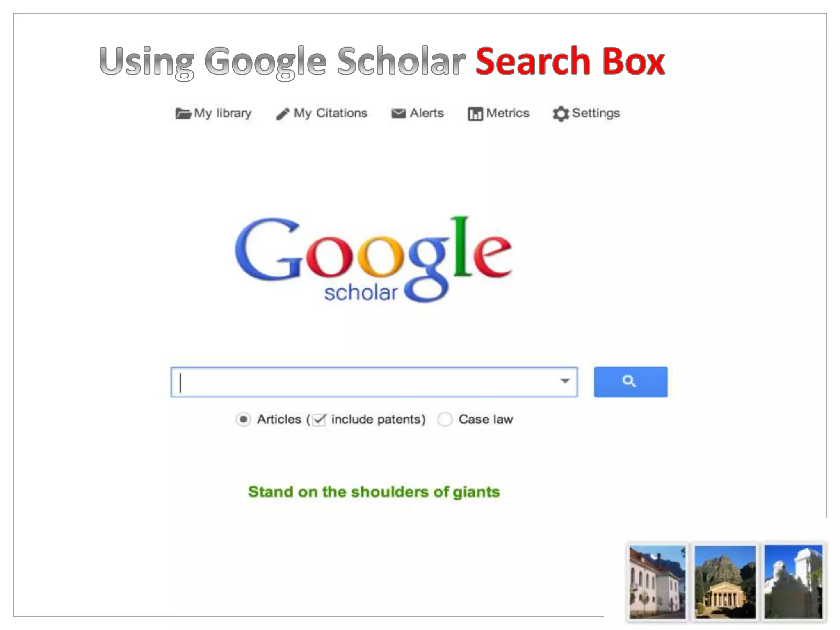Click the columned hall mountain thumbnail
Screen dimensions: 840x630
(725, 582)
